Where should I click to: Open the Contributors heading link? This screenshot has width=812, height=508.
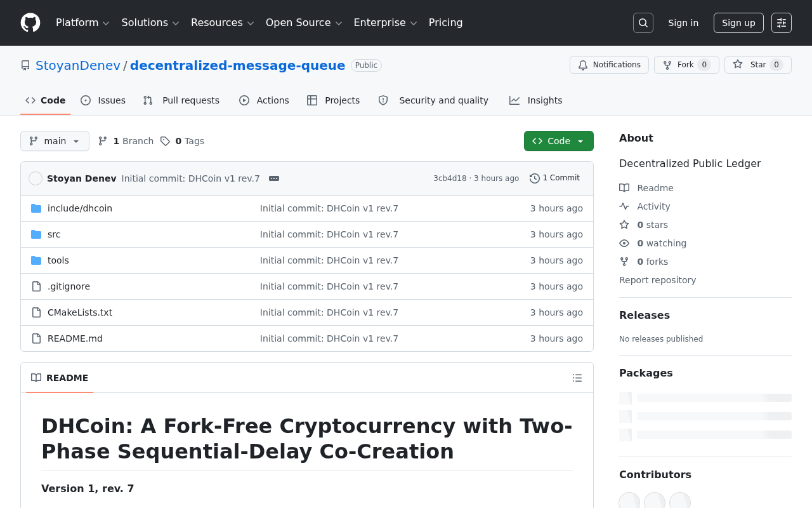click(655, 475)
